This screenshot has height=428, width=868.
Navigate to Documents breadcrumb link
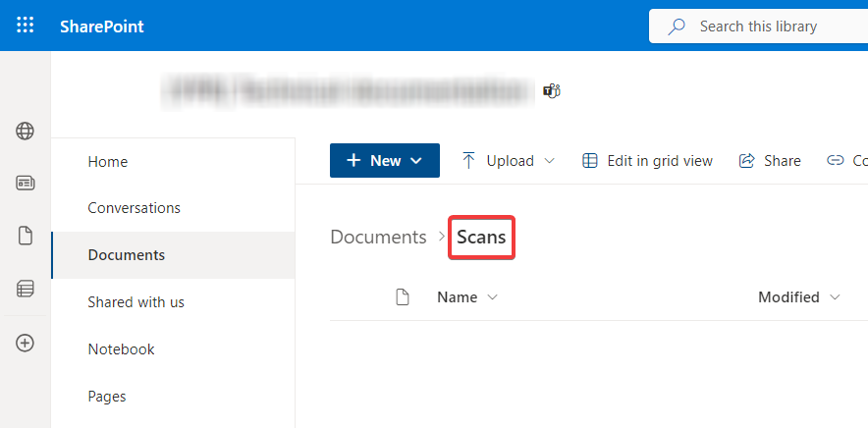(x=378, y=237)
